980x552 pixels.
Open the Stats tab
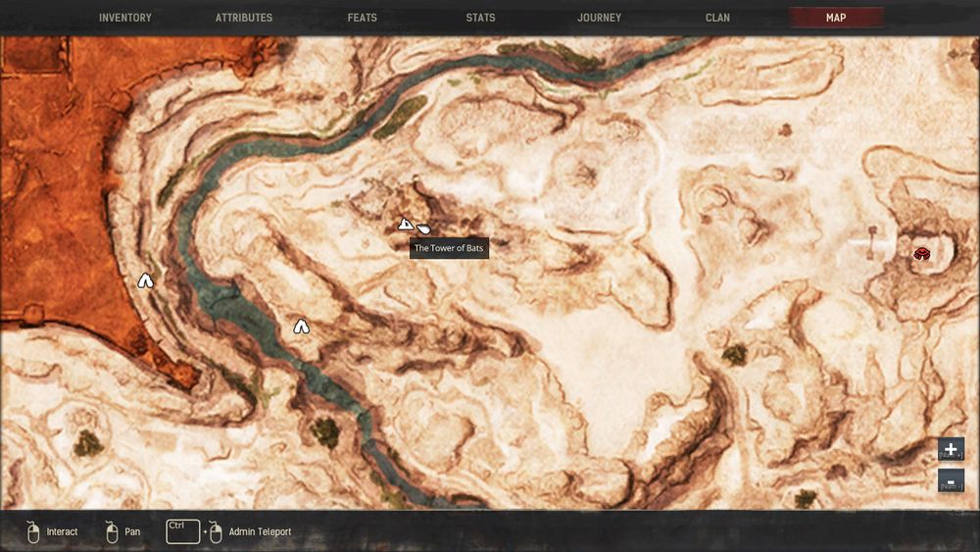tap(480, 18)
